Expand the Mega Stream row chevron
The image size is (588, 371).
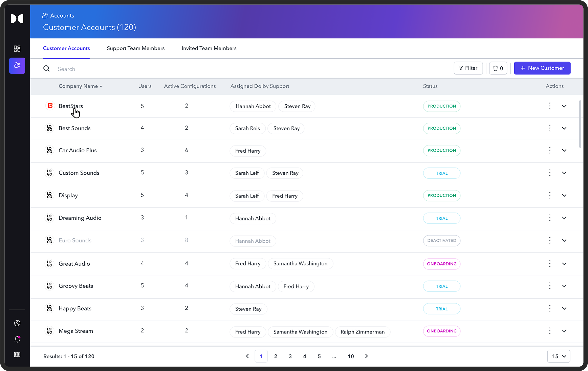pyautogui.click(x=564, y=331)
